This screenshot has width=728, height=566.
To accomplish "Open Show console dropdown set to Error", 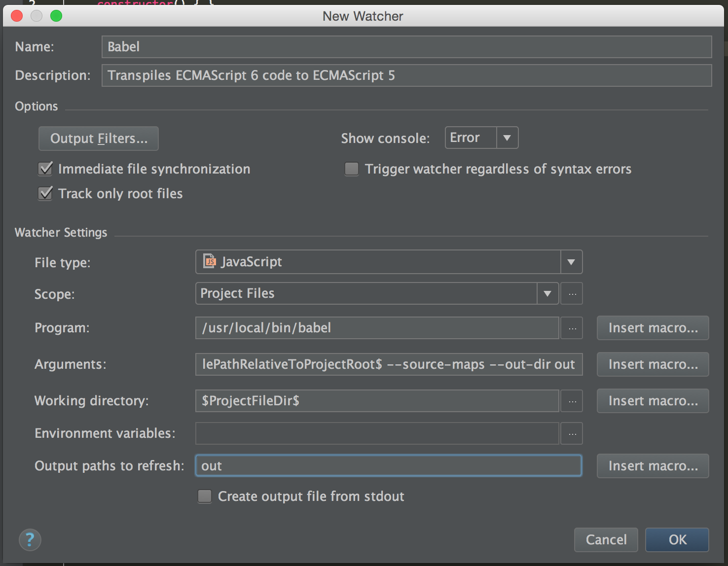I will [x=481, y=138].
